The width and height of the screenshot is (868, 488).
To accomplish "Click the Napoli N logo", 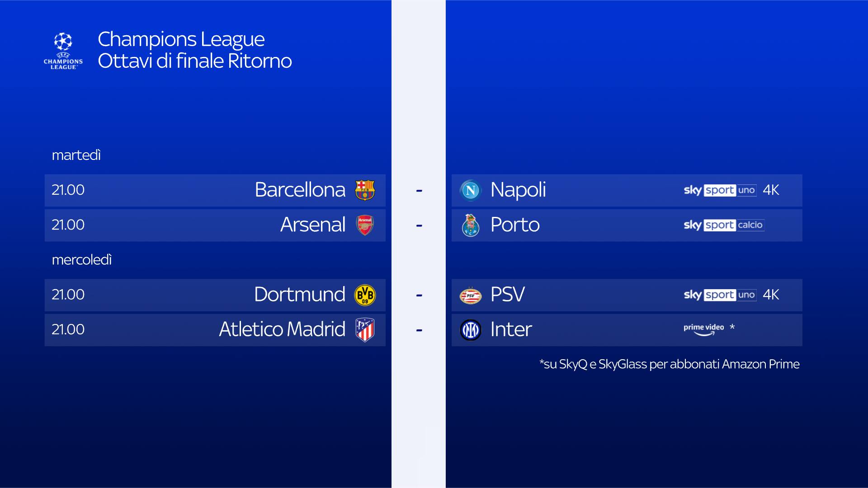I will pos(471,190).
